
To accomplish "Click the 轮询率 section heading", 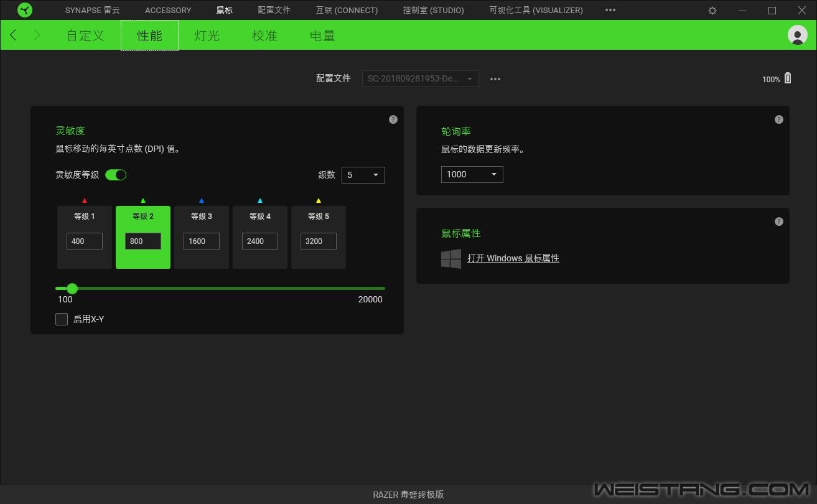I will point(456,131).
